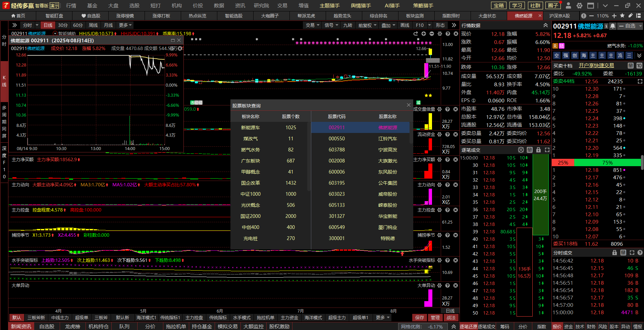Toggle the 流 signal button
Image resolution: width=644 pixels, height=330 pixels.
[620, 55]
